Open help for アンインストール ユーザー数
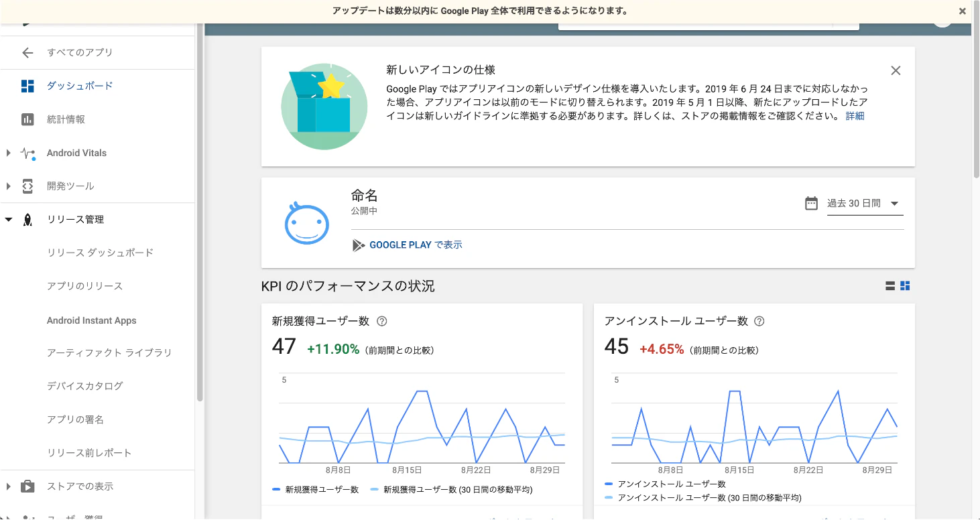Screen dimensions: 980x520 [x=759, y=321]
